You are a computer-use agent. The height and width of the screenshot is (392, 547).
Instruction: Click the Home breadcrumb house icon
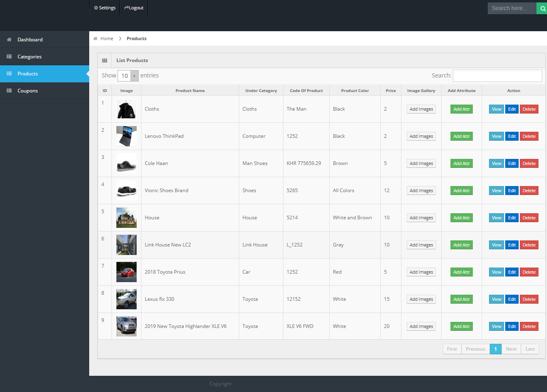click(95, 39)
